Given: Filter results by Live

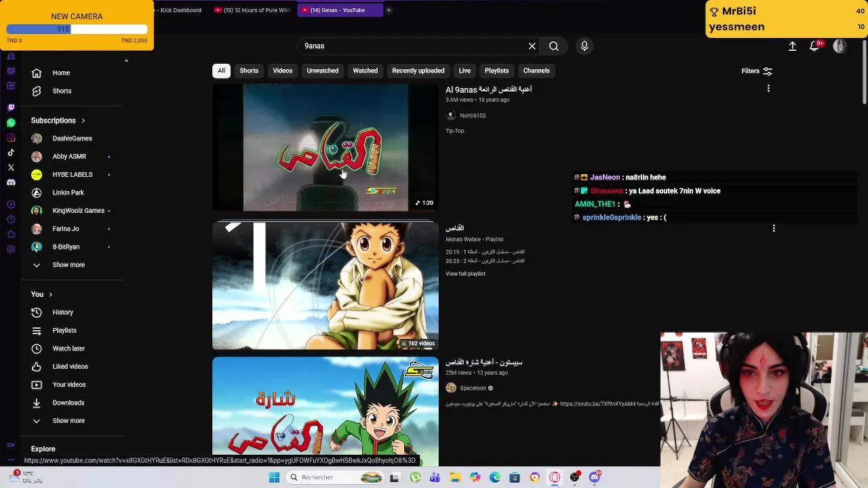Looking at the screenshot, I should 465,70.
